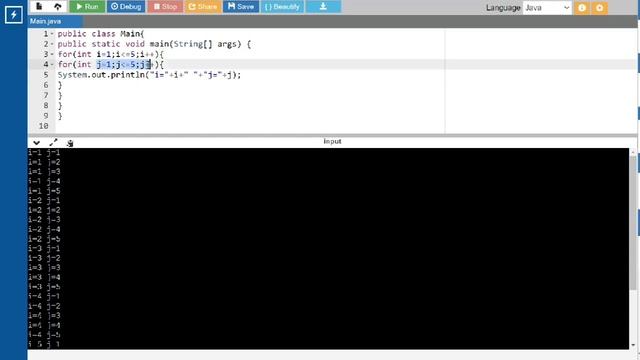
Task: Click the 'public static void main' line
Action: pyautogui.click(x=154, y=44)
